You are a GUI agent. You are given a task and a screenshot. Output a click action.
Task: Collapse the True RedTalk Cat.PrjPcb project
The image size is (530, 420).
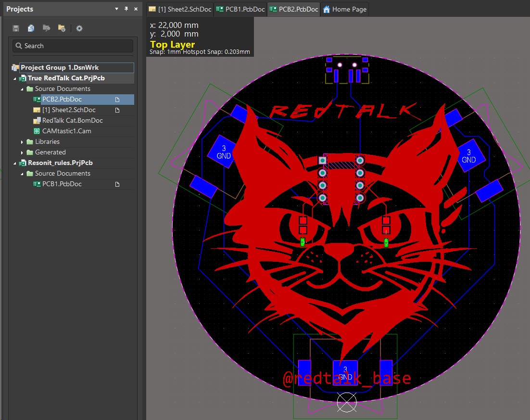click(x=15, y=78)
